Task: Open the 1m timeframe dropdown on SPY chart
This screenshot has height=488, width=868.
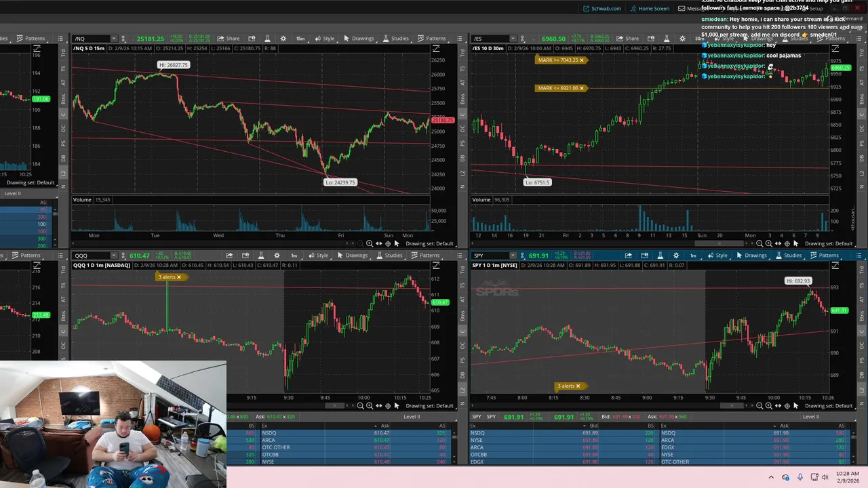Action: coord(693,256)
